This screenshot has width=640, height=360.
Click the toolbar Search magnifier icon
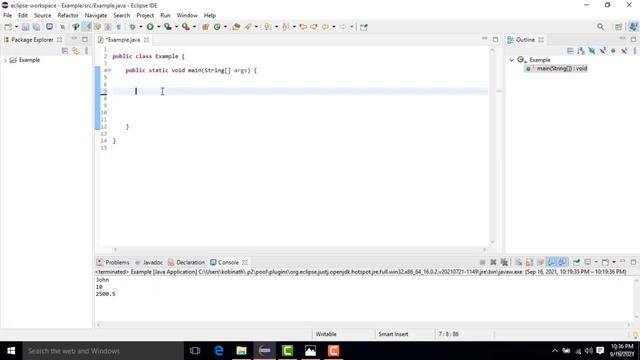600,27
